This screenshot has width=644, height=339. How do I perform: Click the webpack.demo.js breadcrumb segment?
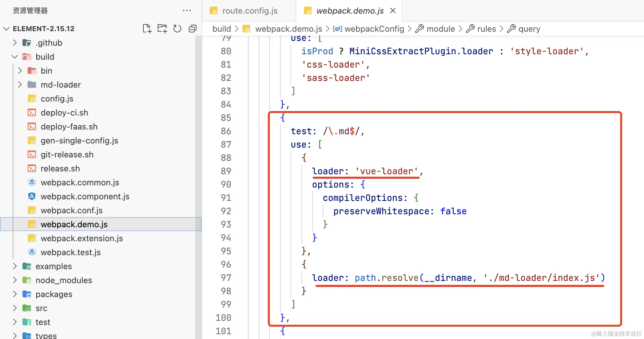pos(289,29)
